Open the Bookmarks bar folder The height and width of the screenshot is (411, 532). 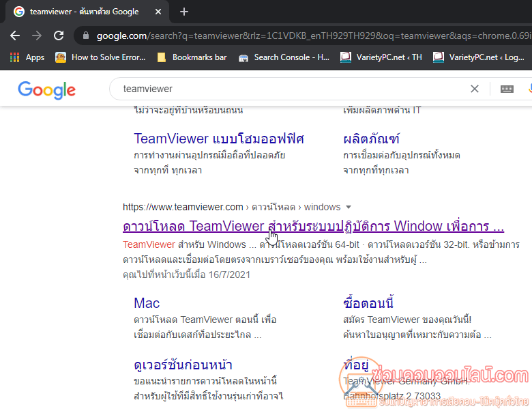point(192,57)
